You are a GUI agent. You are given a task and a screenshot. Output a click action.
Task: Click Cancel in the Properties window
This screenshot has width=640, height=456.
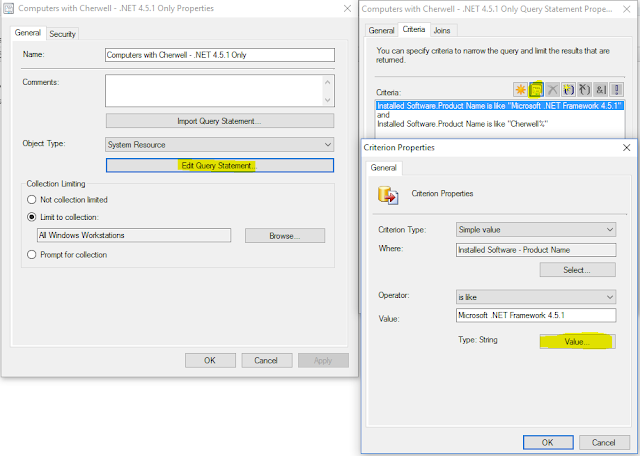click(x=267, y=360)
